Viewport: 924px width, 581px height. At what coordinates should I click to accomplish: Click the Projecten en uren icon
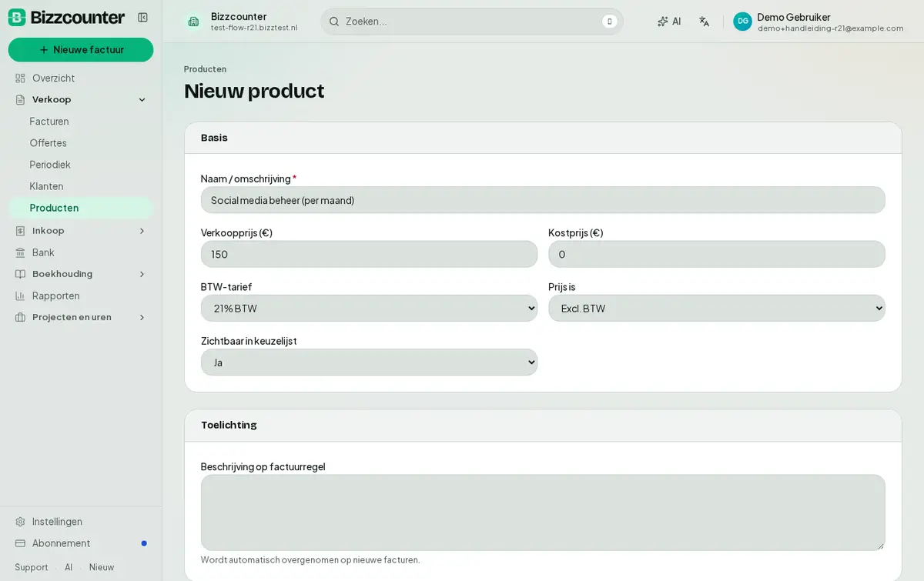coord(20,317)
